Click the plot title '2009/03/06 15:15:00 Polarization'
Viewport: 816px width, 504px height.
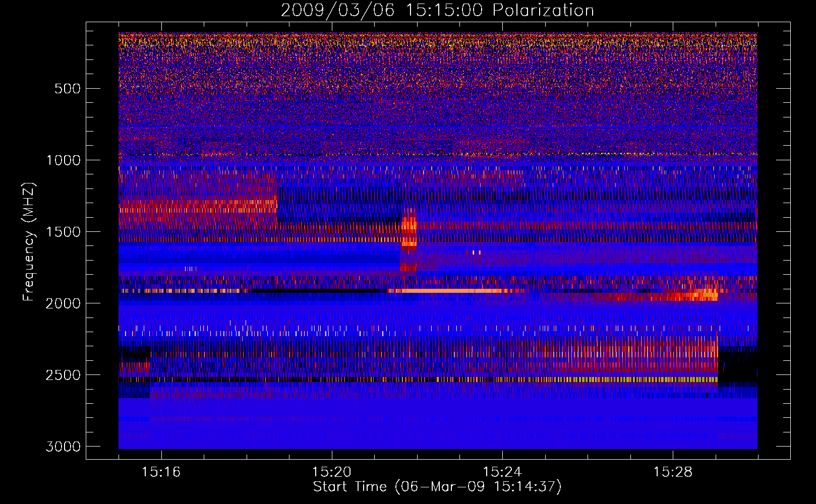(x=437, y=10)
